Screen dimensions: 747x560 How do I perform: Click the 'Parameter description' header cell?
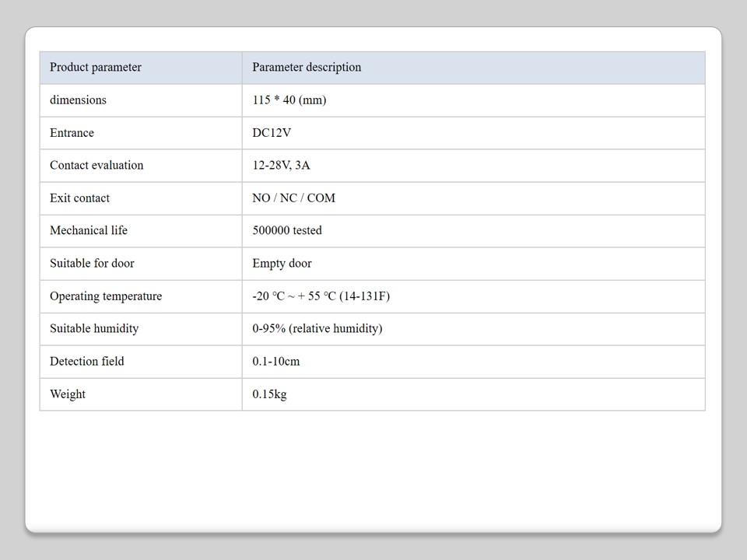coord(307,68)
